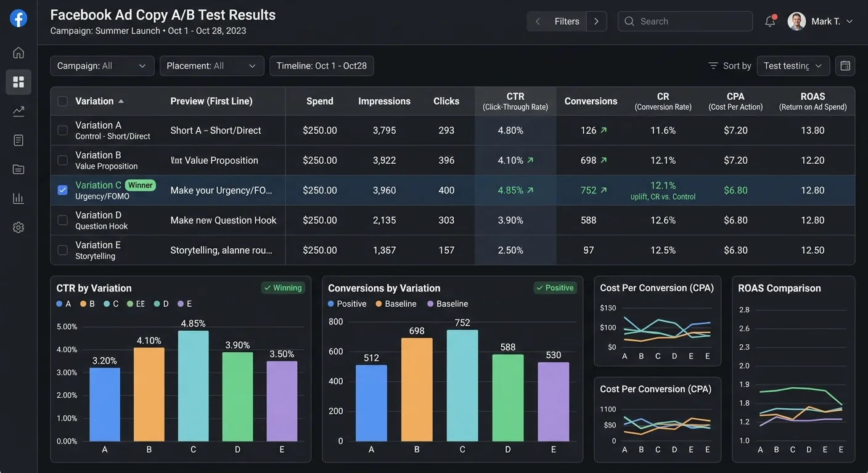The width and height of the screenshot is (868, 473).
Task: Click uplift arrow next to 4.85% CTR
Action: 530,190
